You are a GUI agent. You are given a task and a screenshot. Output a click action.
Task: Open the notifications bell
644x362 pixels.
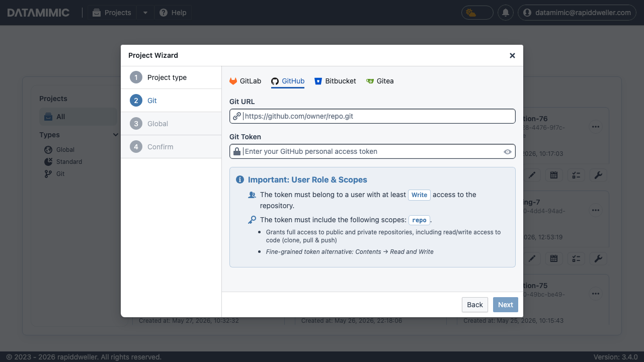(506, 13)
